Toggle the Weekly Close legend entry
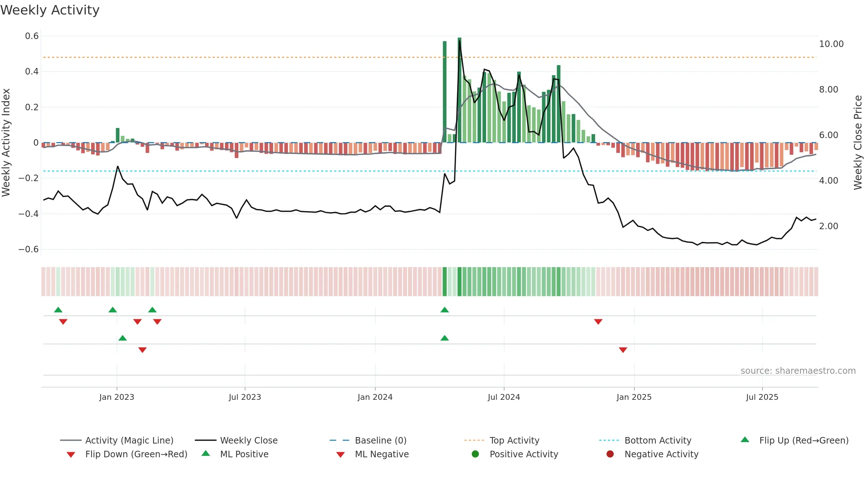The height and width of the screenshot is (488, 868). click(236, 440)
